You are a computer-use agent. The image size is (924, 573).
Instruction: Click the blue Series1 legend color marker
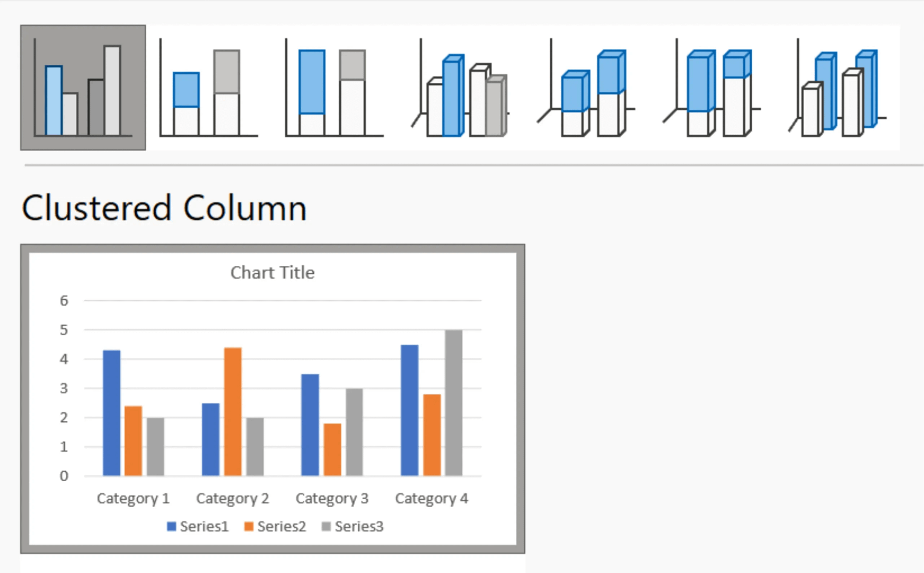coord(171,526)
